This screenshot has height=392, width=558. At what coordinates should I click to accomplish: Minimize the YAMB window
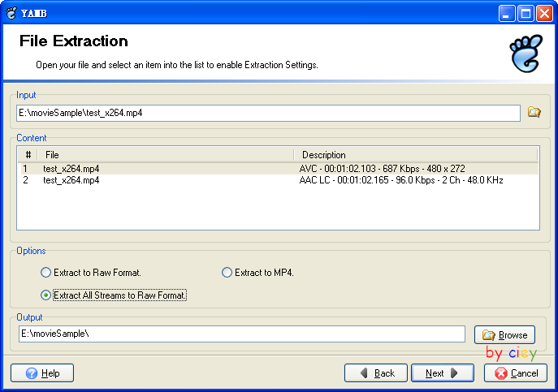(x=507, y=12)
